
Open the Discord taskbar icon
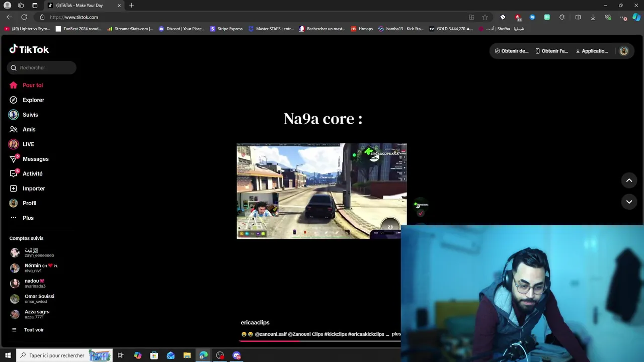pos(236,355)
